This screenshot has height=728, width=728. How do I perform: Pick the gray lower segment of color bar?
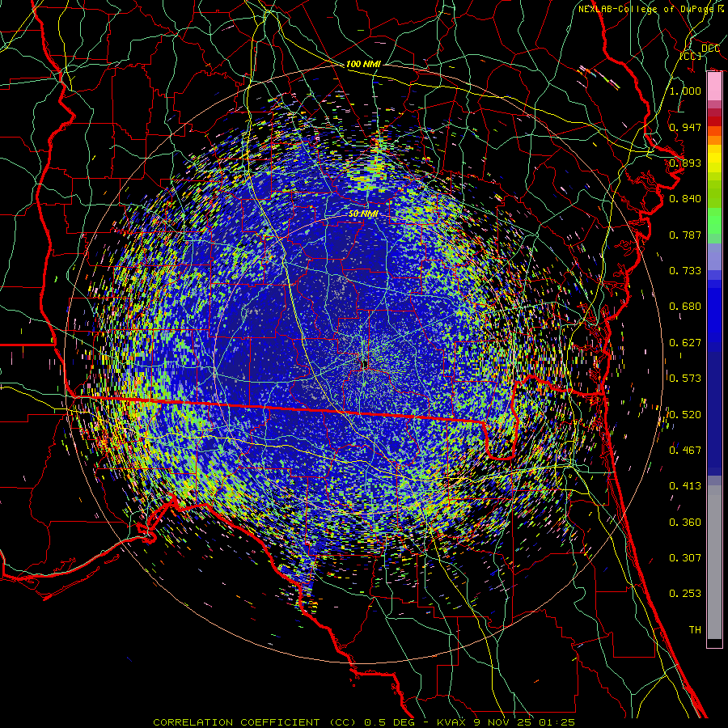[x=714, y=562]
